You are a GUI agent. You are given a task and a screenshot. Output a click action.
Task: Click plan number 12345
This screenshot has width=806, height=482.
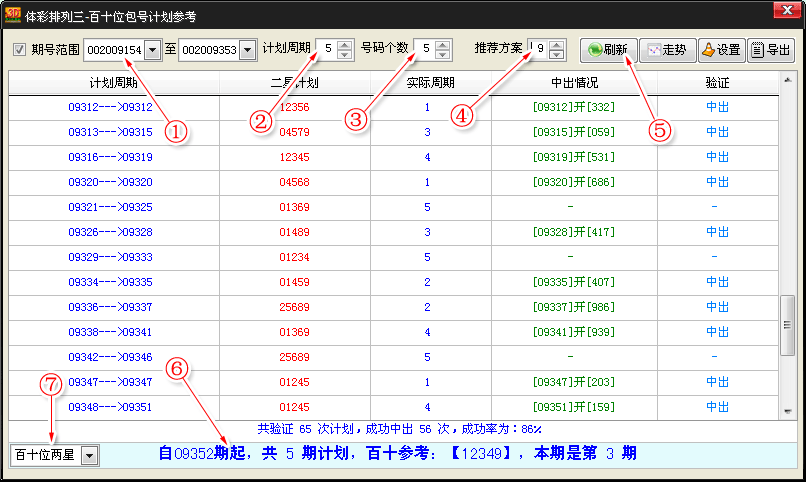(x=295, y=157)
